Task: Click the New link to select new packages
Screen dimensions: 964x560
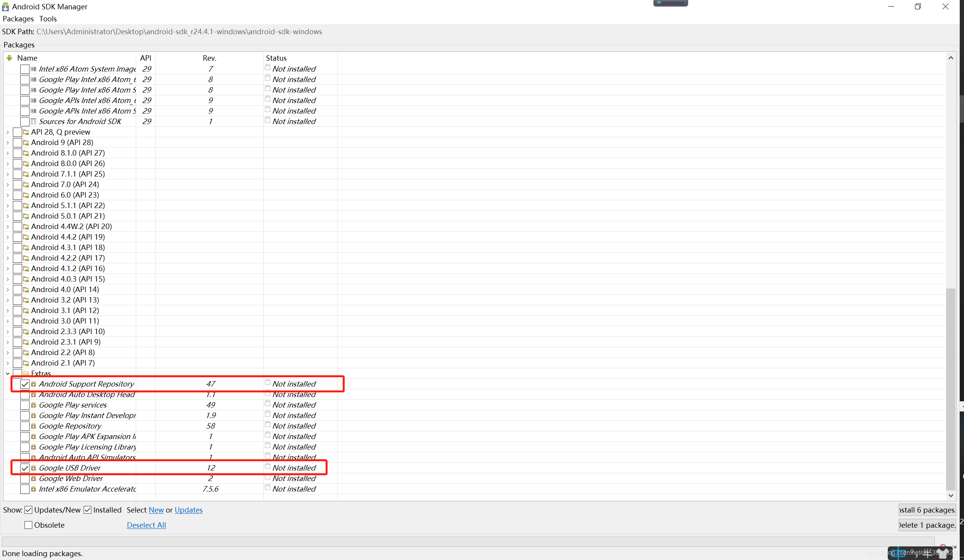Action: tap(156, 510)
